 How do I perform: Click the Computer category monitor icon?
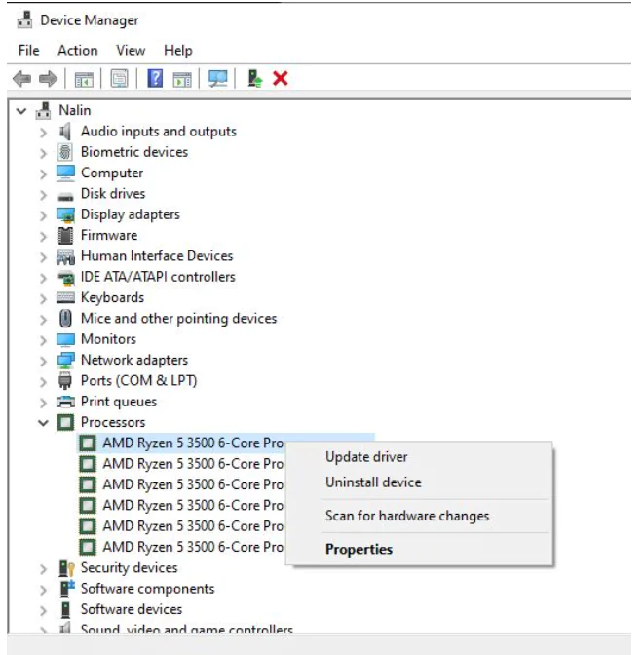(65, 173)
